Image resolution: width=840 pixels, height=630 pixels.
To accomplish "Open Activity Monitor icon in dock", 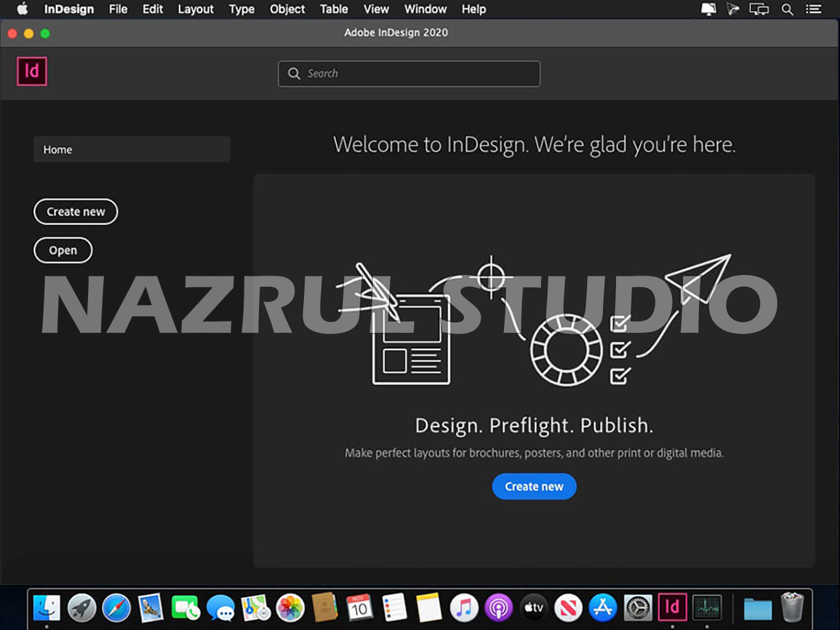I will [x=707, y=607].
